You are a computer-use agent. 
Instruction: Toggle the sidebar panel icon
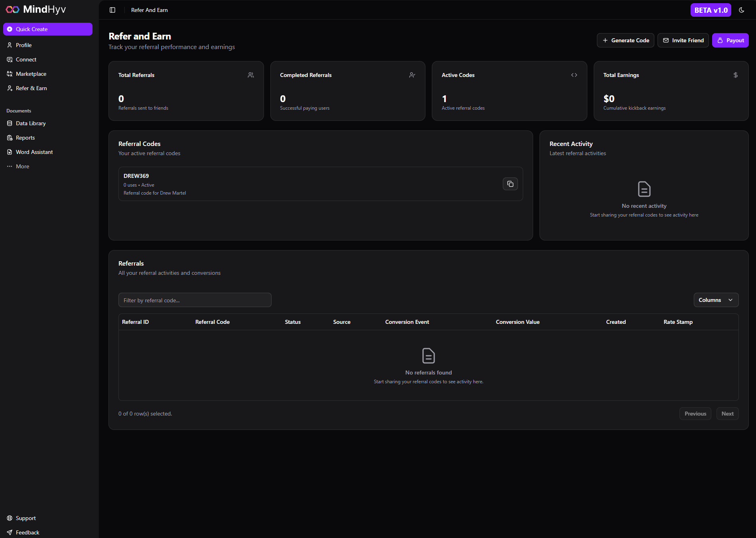[x=112, y=10]
